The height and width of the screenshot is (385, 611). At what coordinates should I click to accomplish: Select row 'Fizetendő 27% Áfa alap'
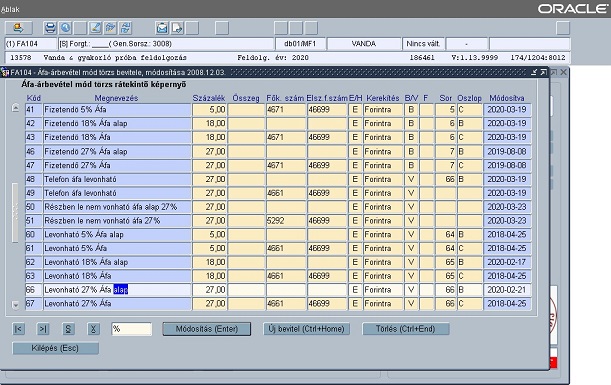tap(278, 151)
